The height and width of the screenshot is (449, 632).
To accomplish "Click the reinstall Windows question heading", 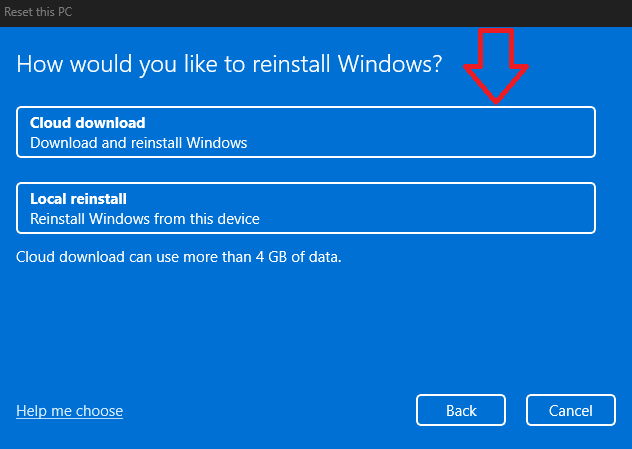I will [x=229, y=65].
